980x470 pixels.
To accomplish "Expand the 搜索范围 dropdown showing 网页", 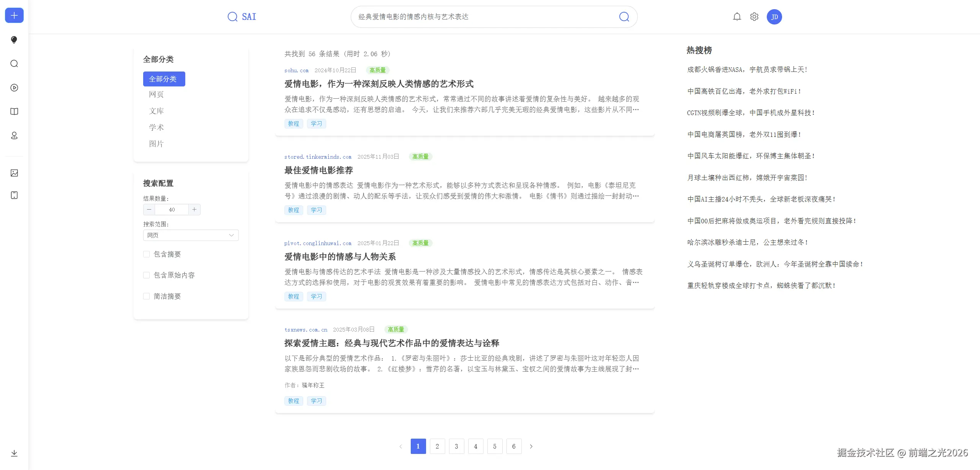I will click(x=191, y=235).
